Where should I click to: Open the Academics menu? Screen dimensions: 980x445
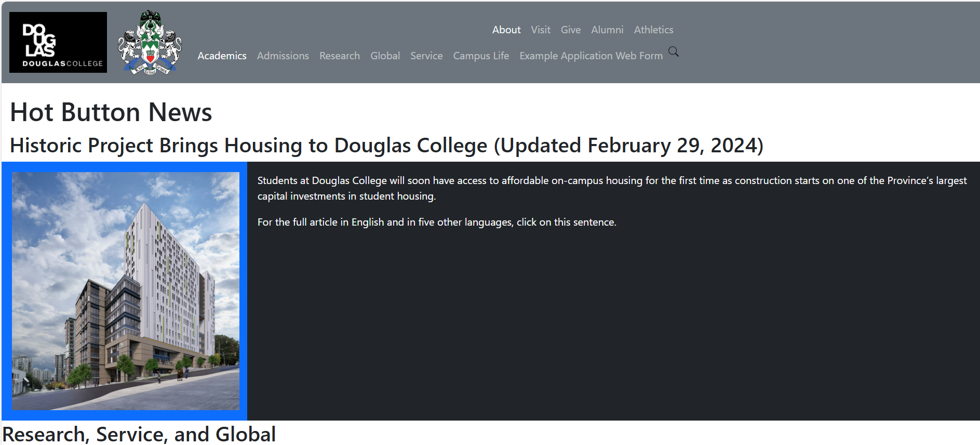point(222,56)
